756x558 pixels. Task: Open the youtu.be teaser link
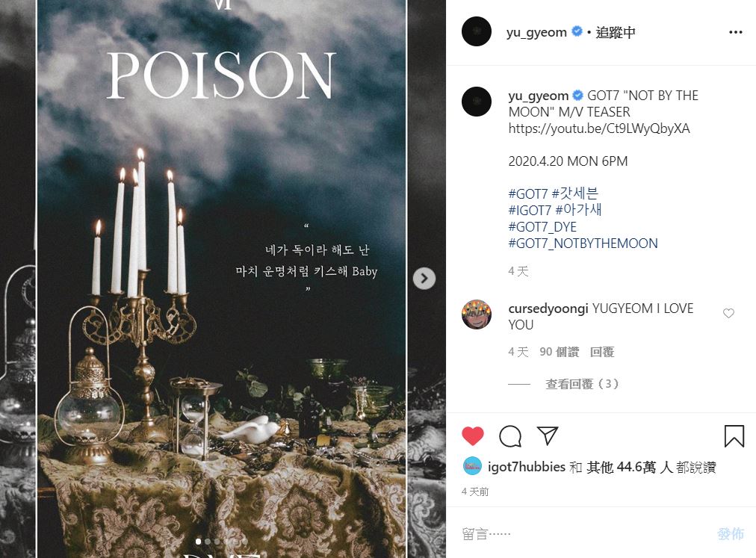[599, 128]
